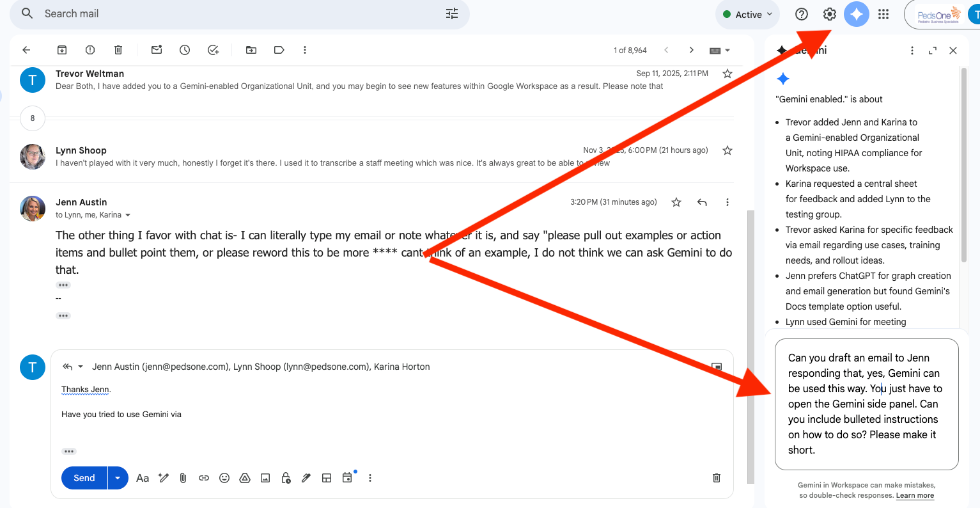
Task: Open the type of response dropdown
Action: pyautogui.click(x=72, y=367)
